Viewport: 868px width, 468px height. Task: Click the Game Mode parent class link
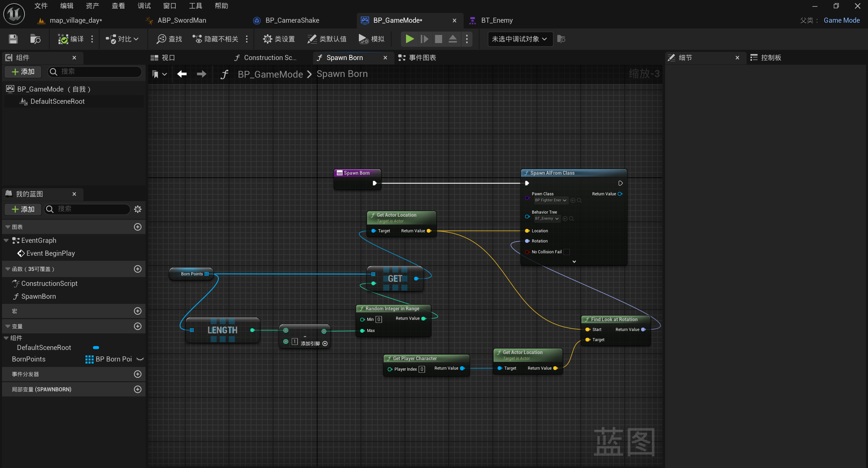(842, 20)
